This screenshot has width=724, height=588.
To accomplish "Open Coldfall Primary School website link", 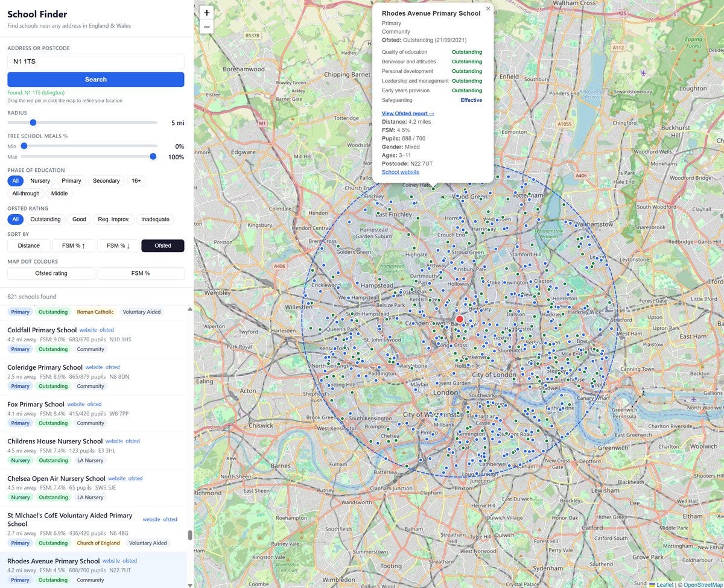I will pyautogui.click(x=88, y=330).
